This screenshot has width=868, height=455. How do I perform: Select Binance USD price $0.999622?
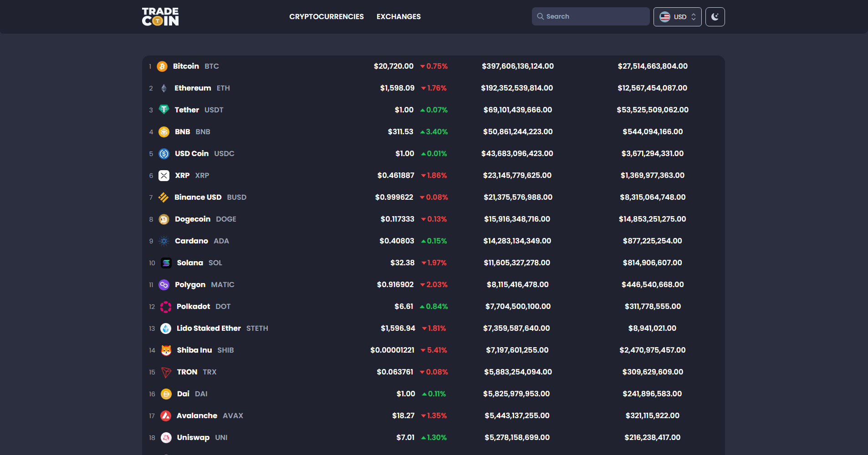[x=394, y=197]
